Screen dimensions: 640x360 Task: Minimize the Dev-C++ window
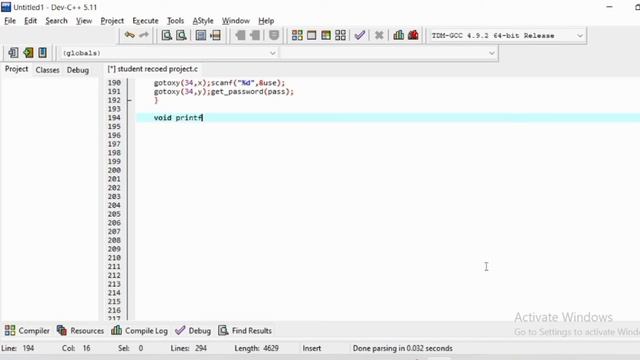click(x=609, y=7)
